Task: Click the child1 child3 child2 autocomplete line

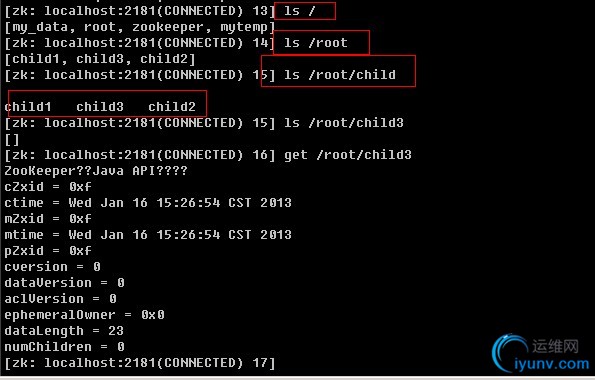Action: pos(100,107)
